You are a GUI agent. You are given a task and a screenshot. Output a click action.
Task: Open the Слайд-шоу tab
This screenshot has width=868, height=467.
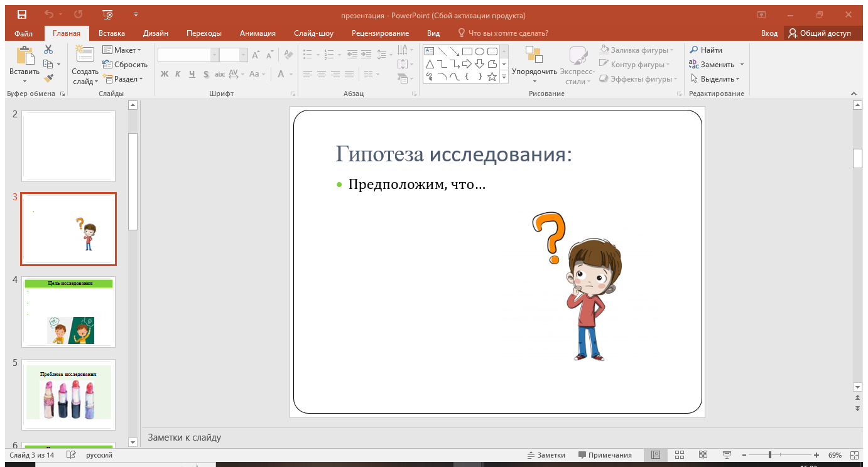coord(313,33)
